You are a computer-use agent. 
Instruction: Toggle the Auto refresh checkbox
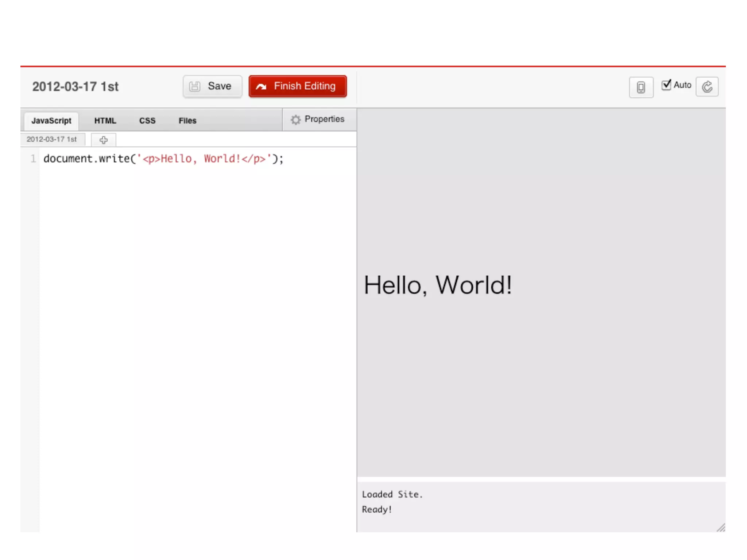point(666,85)
